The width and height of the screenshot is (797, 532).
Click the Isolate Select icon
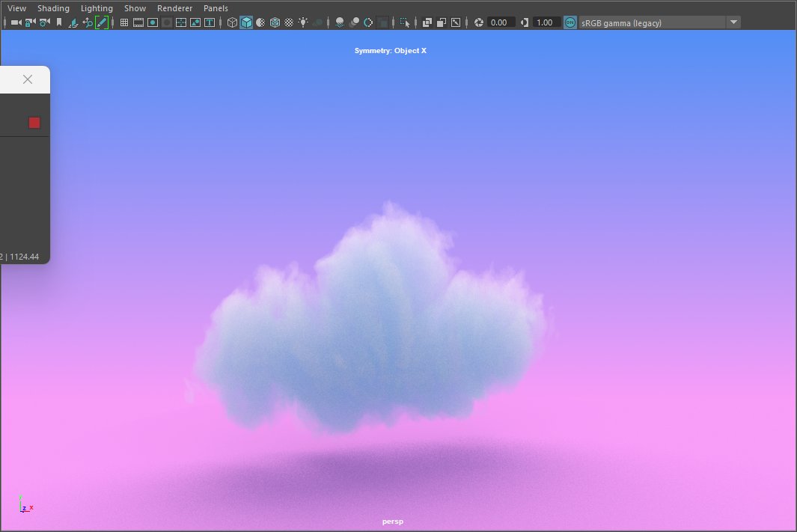(405, 22)
